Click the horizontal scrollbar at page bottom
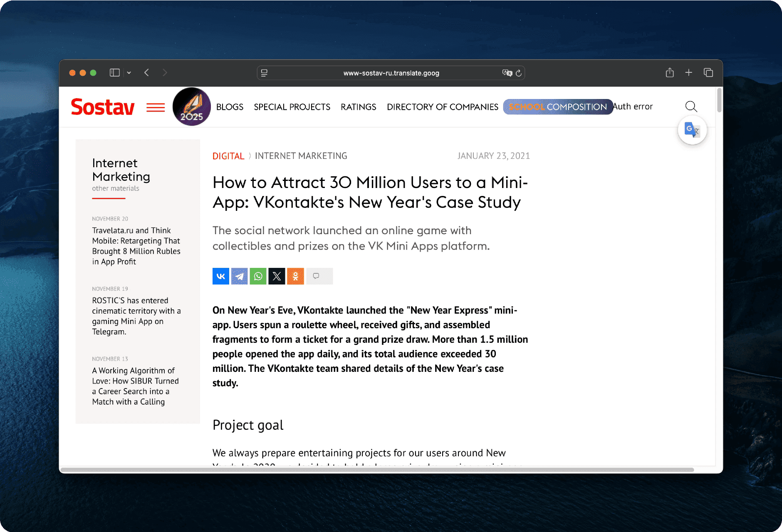The height and width of the screenshot is (532, 782). click(x=378, y=470)
